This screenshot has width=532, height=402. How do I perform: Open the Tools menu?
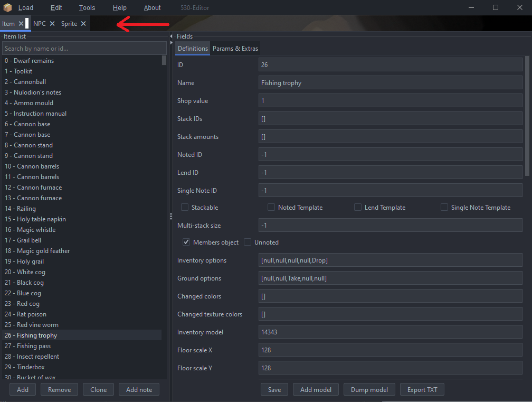(x=87, y=8)
